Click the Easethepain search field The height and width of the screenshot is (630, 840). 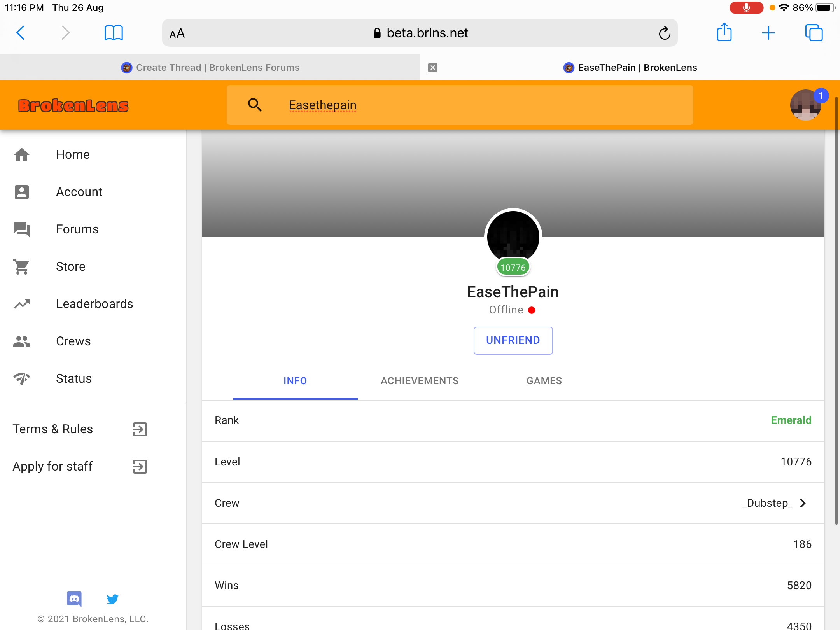tap(460, 105)
